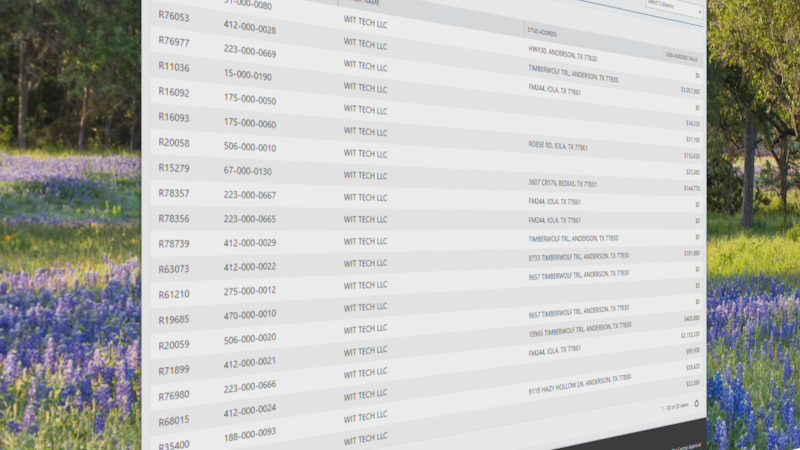Click geographic ID 15-000-0190
This screenshot has width=800, height=450.
coord(247,74)
